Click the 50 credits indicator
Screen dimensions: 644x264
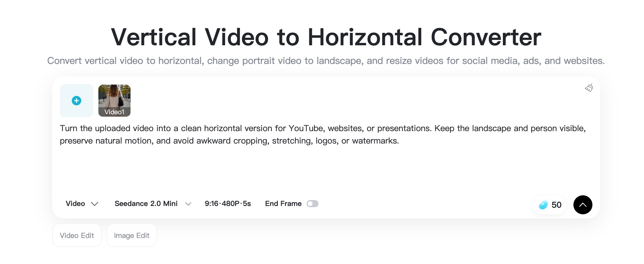[x=550, y=205]
